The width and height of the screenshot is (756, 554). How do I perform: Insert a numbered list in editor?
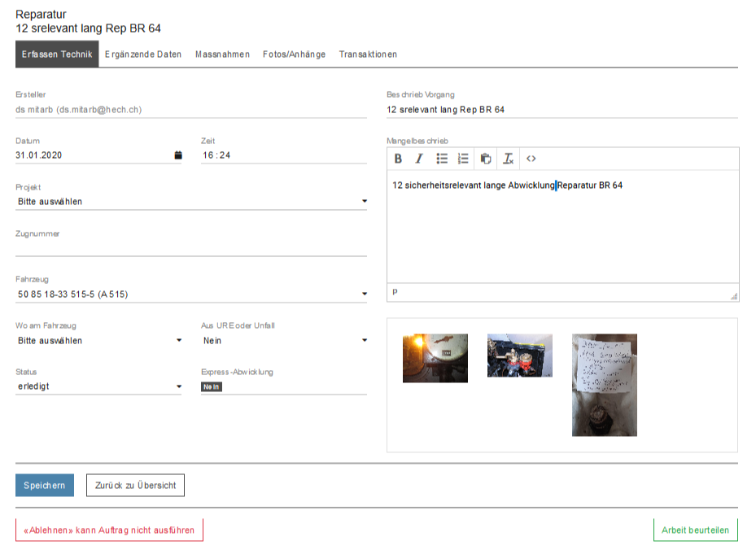pos(463,159)
